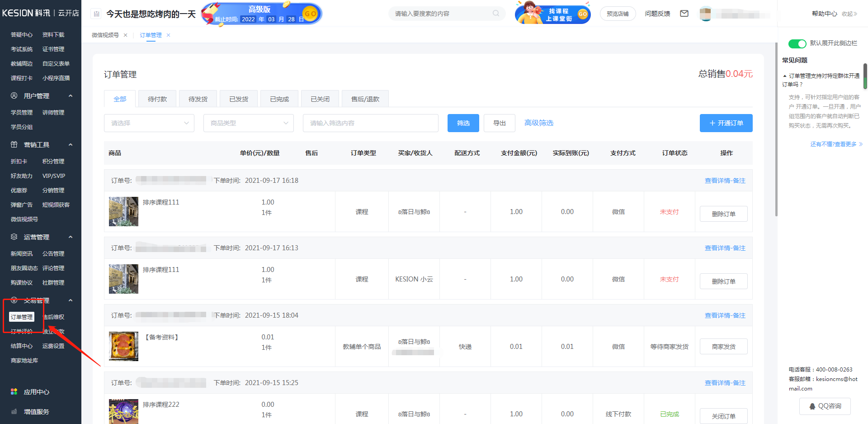Focus the 请输入筛选内容 input

(x=371, y=123)
